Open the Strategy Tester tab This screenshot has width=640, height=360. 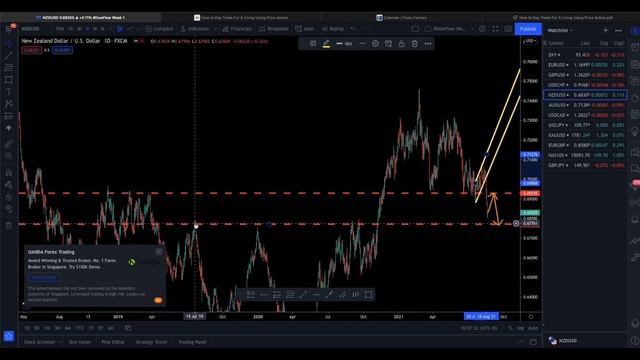pyautogui.click(x=151, y=342)
